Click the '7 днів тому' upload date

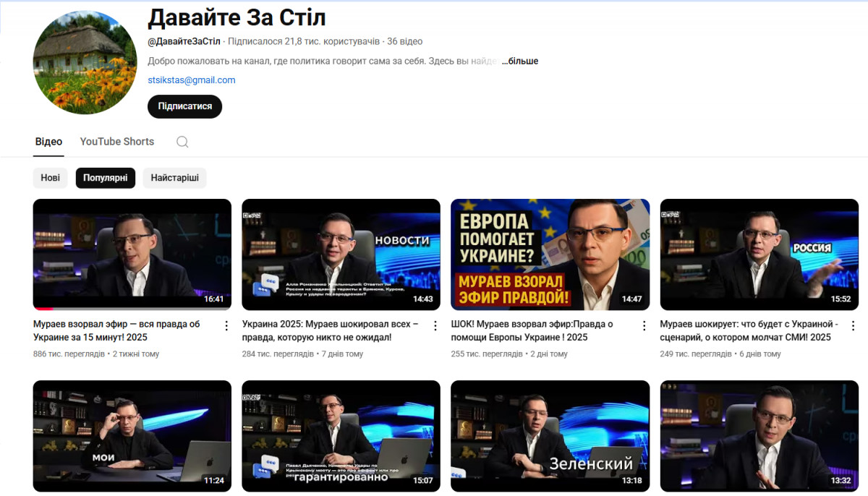[x=344, y=354]
